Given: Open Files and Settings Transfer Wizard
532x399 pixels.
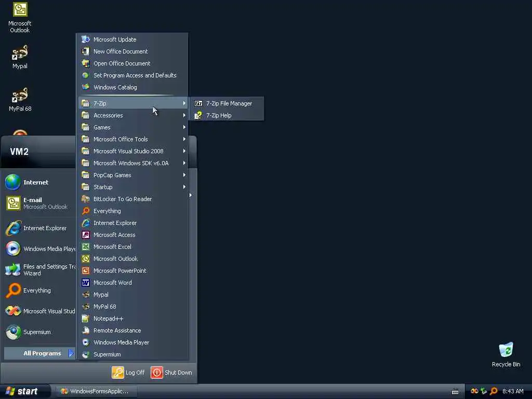Looking at the screenshot, I should tap(39, 270).
